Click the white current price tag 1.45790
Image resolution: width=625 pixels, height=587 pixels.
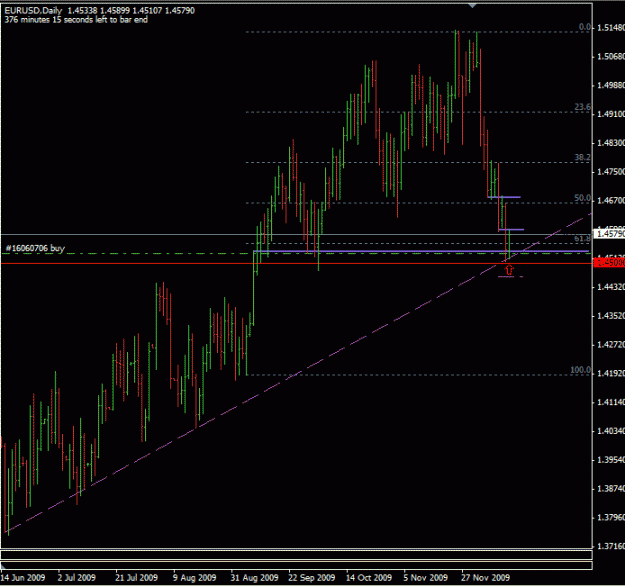609,234
